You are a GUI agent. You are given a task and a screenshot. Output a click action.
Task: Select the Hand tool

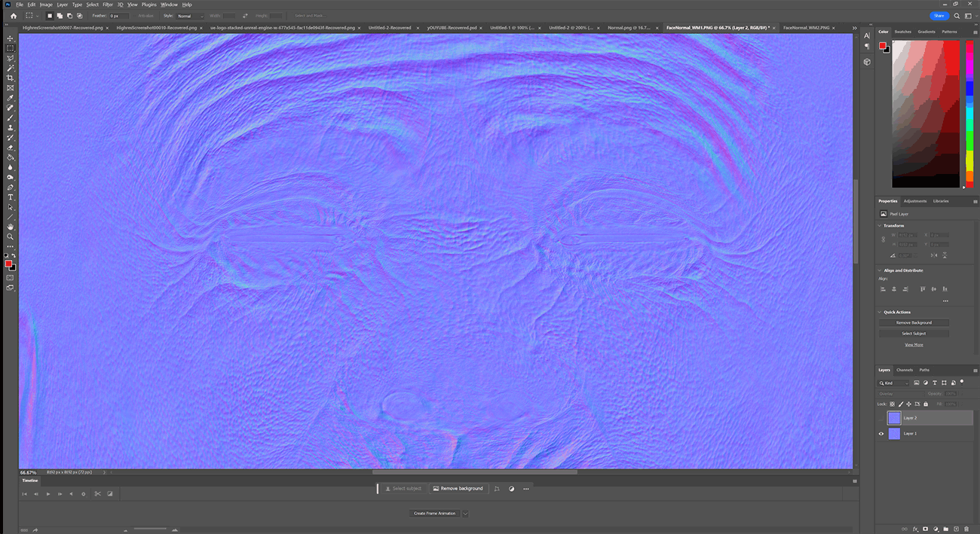pos(11,227)
